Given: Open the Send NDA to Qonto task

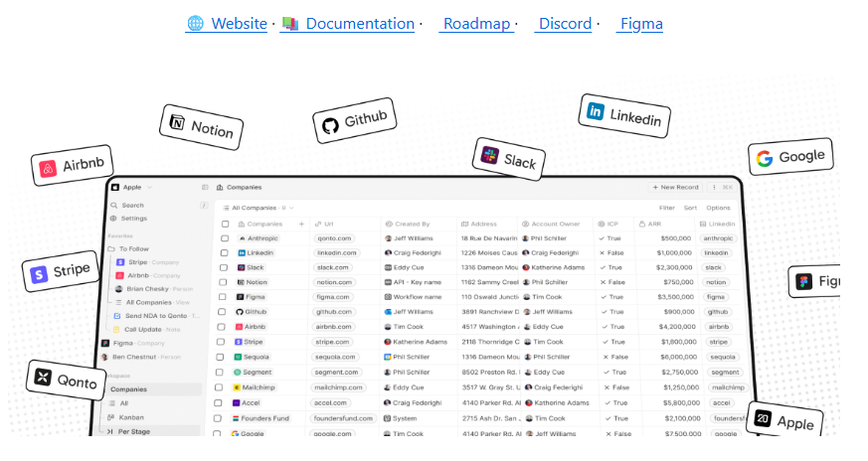Looking at the screenshot, I should (155, 316).
